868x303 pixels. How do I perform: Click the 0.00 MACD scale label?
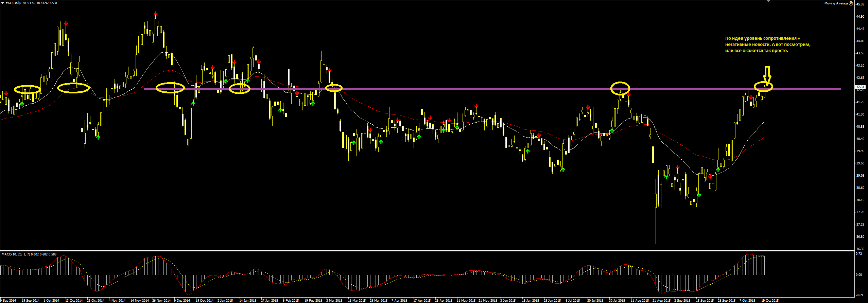coord(859,275)
